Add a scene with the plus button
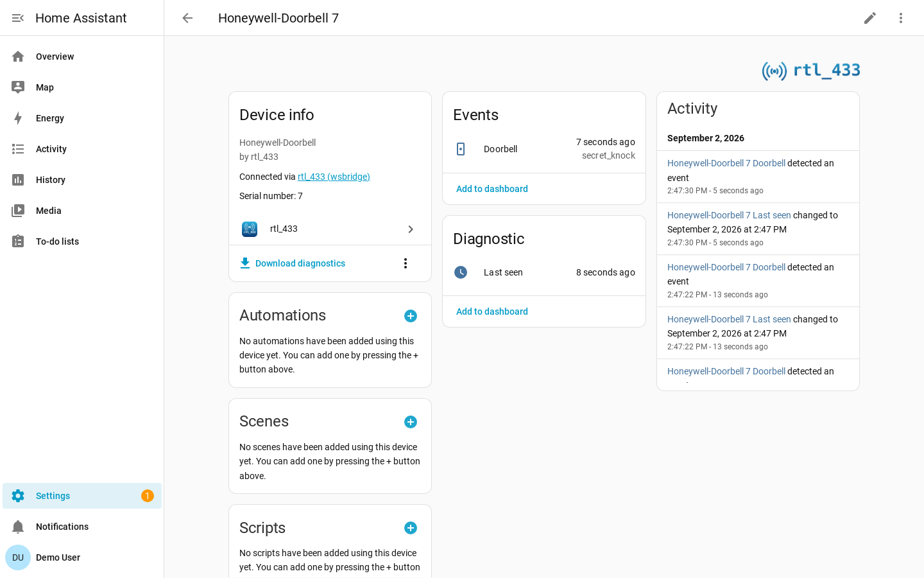The width and height of the screenshot is (924, 578). (411, 422)
